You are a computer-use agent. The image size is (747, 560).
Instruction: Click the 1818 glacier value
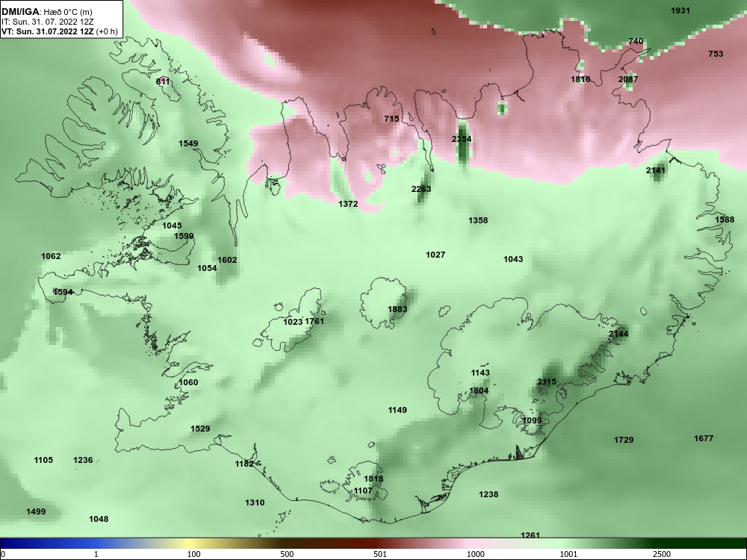tap(373, 479)
